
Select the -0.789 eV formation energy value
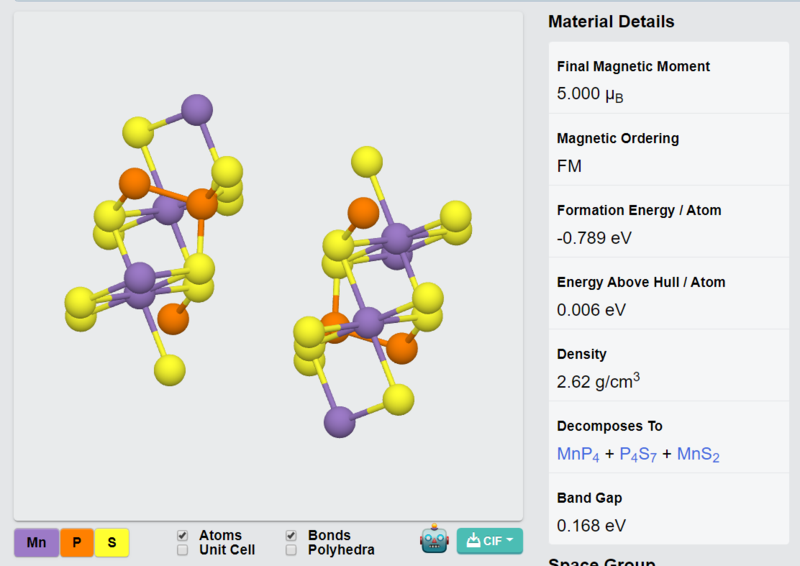594,238
